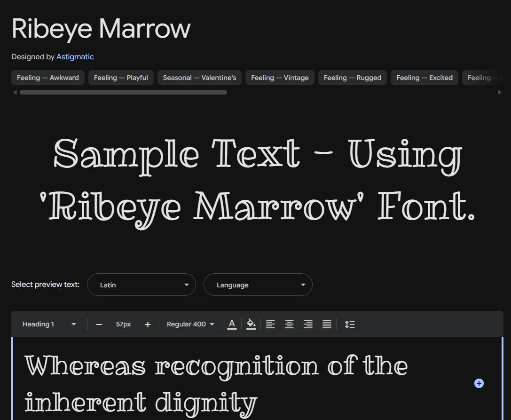Image resolution: width=511 pixels, height=420 pixels.
Task: Select the Feeling — Awkward tag
Action: click(48, 78)
